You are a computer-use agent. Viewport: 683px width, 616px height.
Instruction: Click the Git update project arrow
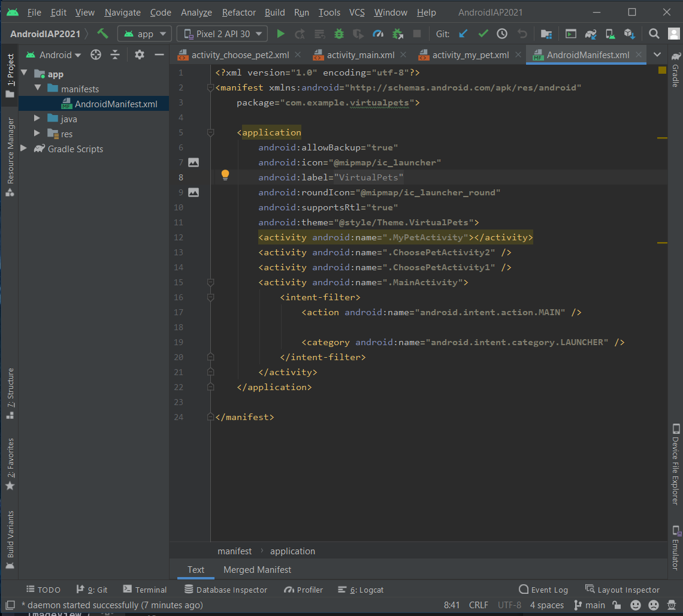point(463,34)
